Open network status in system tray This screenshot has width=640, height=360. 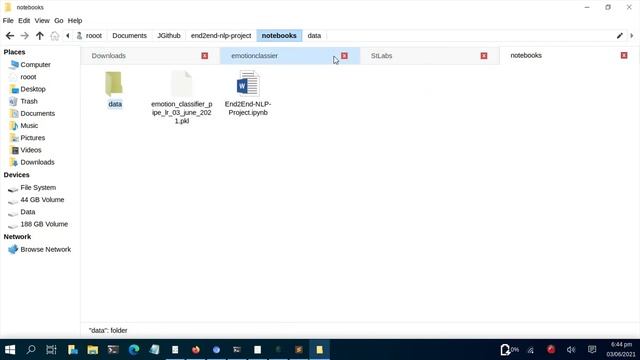pos(531,350)
